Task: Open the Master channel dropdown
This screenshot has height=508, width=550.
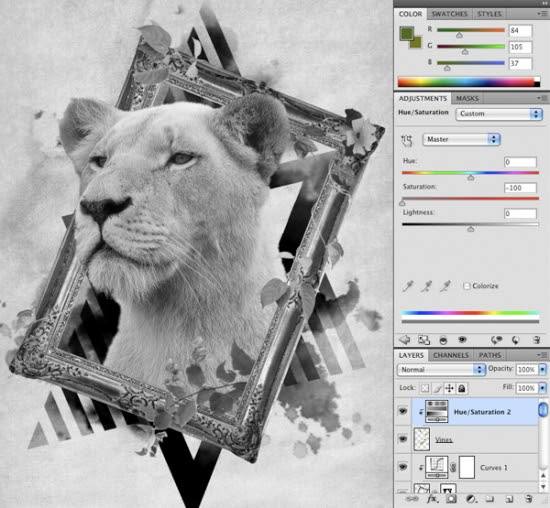Action: tap(461, 139)
